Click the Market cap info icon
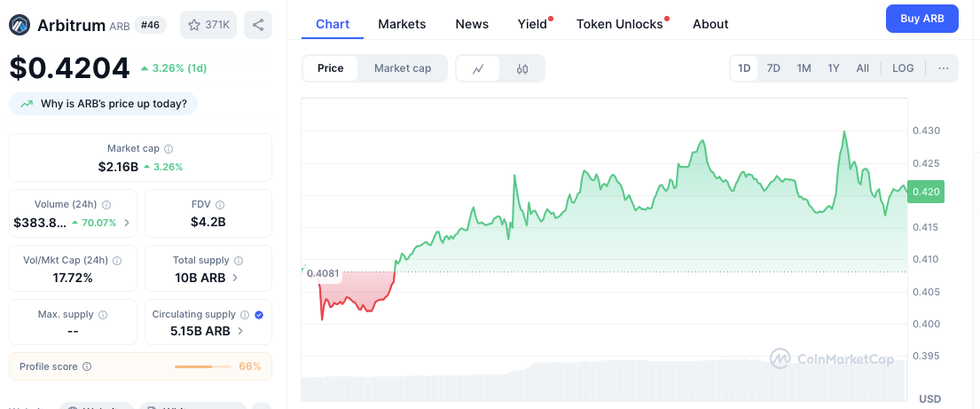The image size is (980, 409). coord(169,149)
